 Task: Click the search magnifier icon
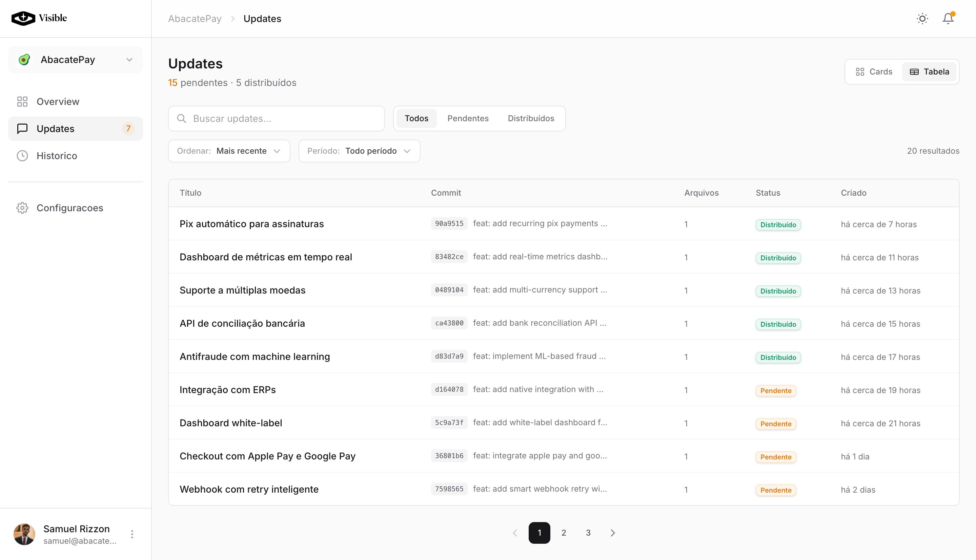(x=182, y=119)
